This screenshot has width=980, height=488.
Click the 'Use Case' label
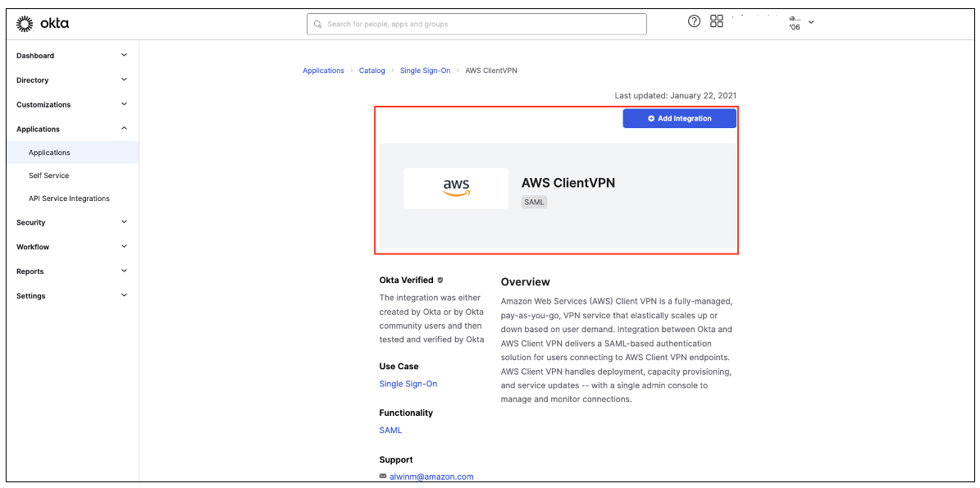[x=399, y=366]
